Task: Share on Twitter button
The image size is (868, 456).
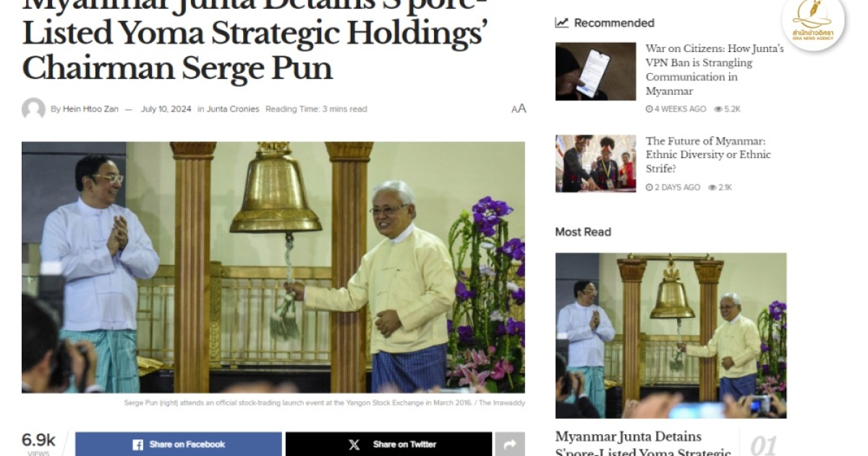Action: pyautogui.click(x=388, y=444)
